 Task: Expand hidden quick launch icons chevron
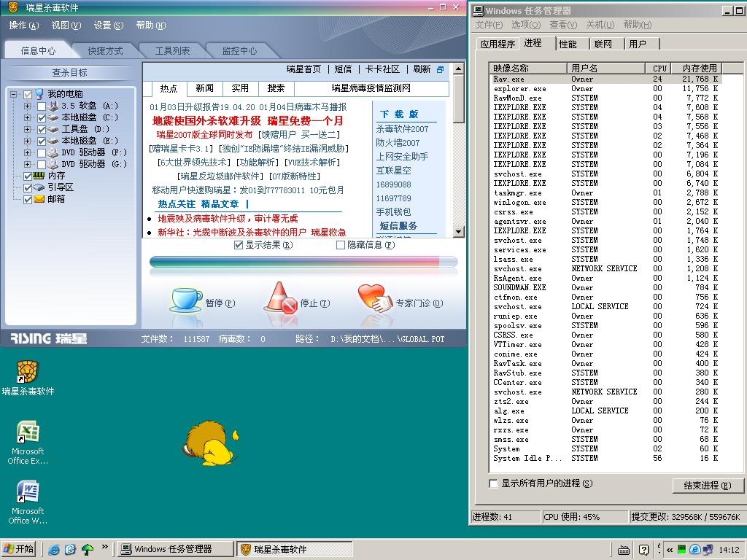(x=105, y=547)
